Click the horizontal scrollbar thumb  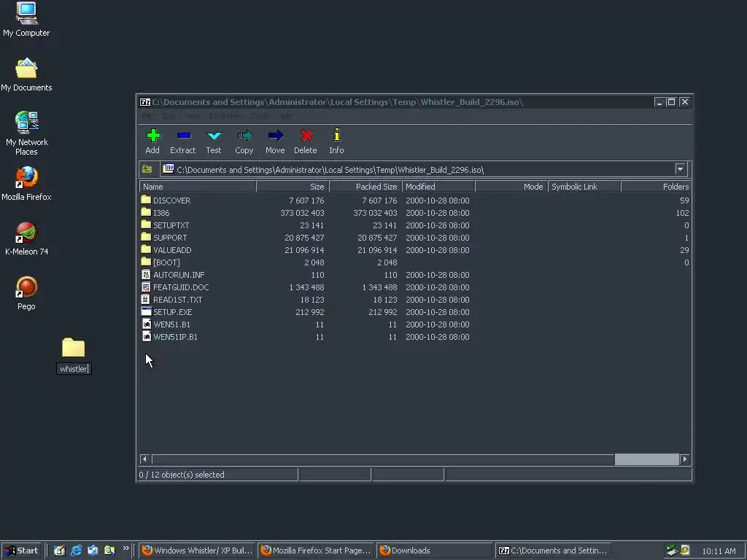point(646,459)
